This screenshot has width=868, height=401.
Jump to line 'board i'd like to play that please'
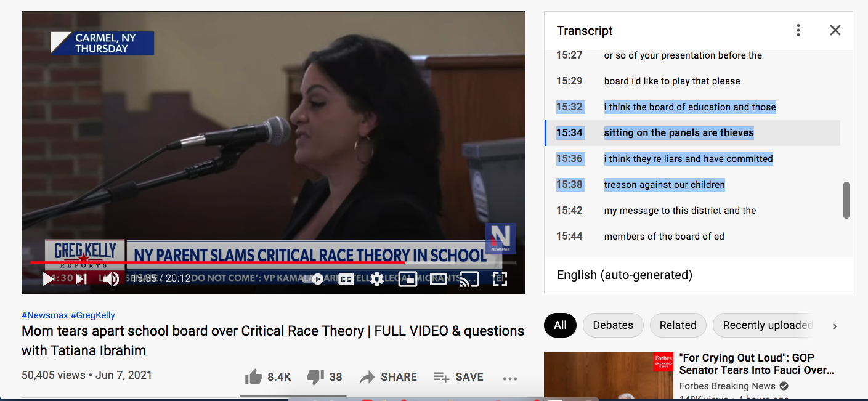(x=692, y=81)
